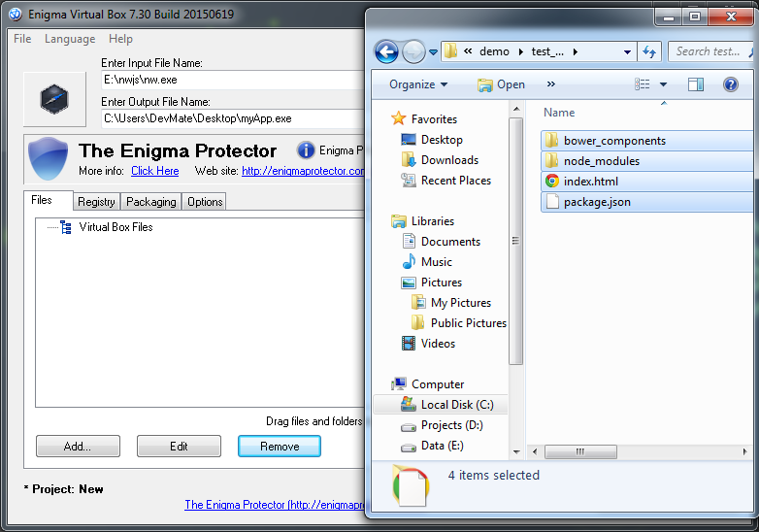
Task: Click the folder icon in the address bar
Action: click(x=450, y=50)
